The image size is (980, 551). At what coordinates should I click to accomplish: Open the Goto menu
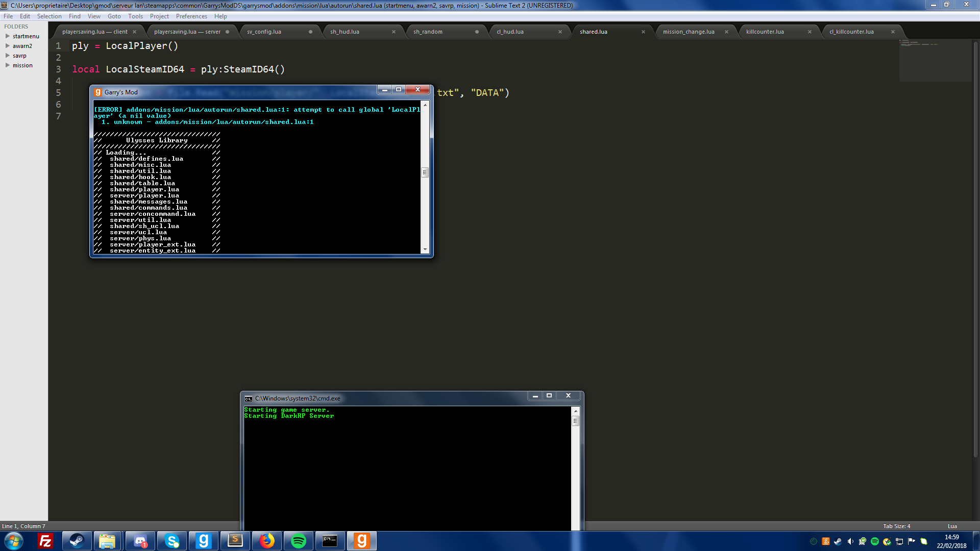114,16
